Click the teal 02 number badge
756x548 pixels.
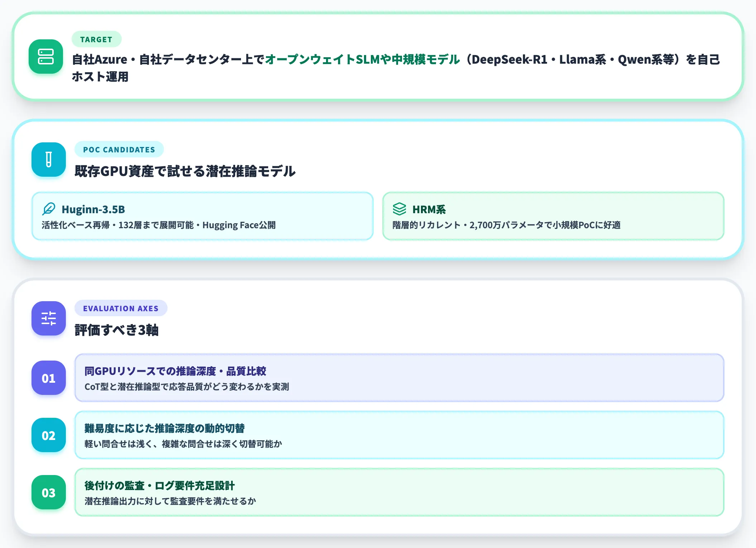coord(49,435)
